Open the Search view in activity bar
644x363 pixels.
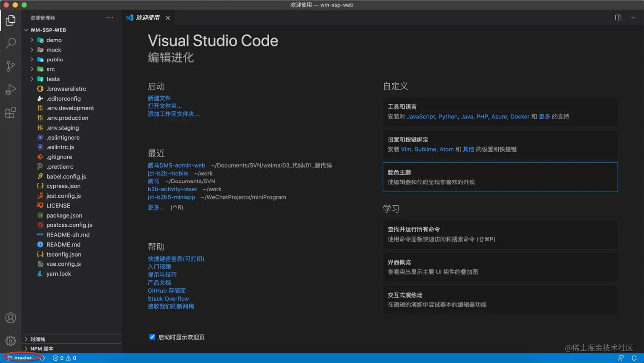coord(11,43)
